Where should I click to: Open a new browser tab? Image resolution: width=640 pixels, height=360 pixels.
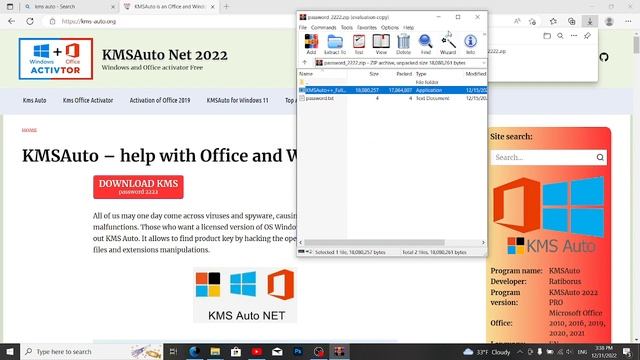pos(226,7)
